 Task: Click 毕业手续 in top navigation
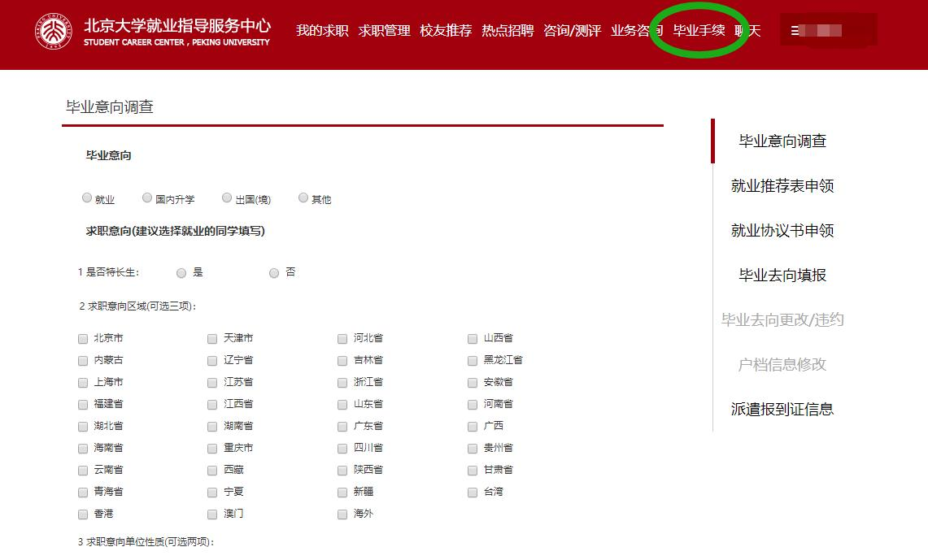(x=699, y=31)
